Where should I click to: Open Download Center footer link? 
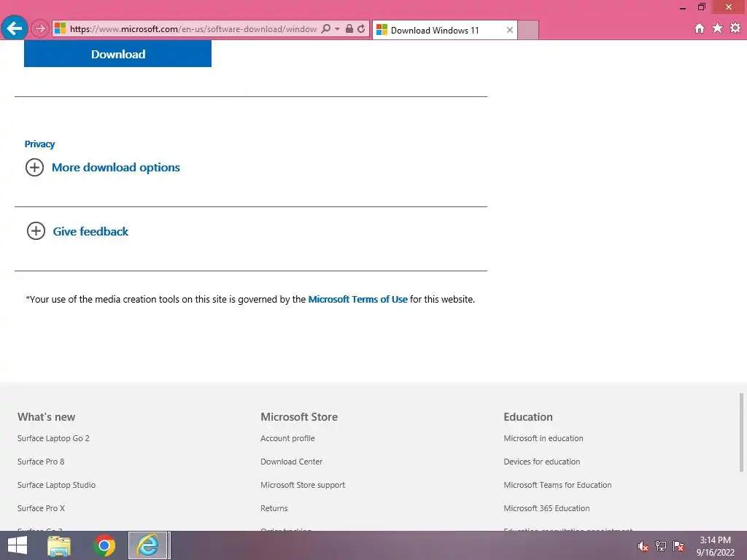(292, 462)
